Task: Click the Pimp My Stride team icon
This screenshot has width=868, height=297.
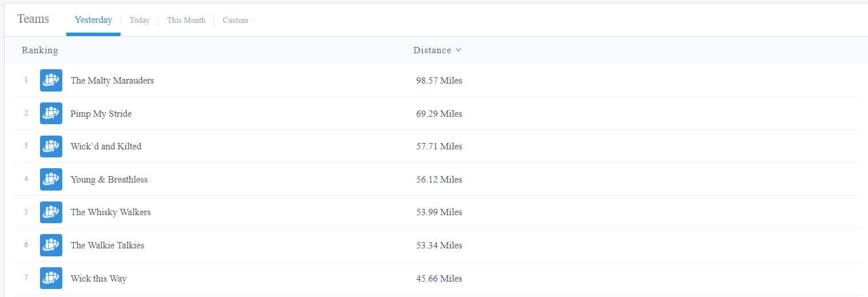Action: click(x=51, y=113)
